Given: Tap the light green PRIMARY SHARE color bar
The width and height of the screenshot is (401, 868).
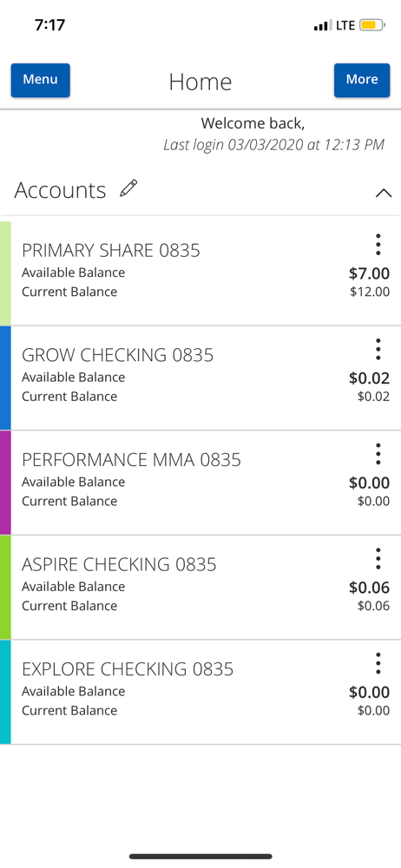Looking at the screenshot, I should pos(5,273).
